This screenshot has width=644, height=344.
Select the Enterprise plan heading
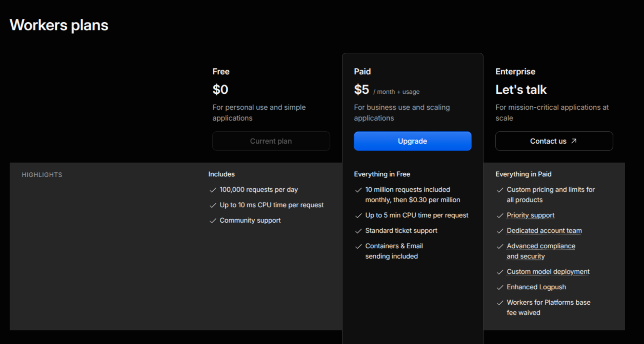(515, 71)
